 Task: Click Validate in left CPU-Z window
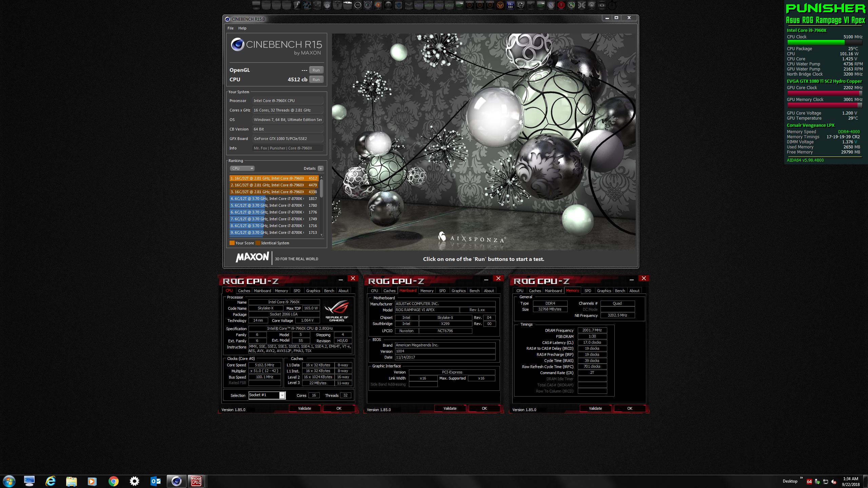pyautogui.click(x=304, y=408)
